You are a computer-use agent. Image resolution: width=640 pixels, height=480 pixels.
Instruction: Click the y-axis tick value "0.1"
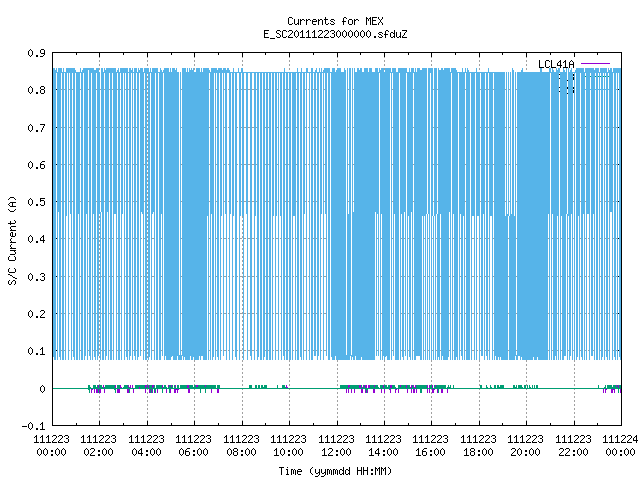(x=36, y=351)
